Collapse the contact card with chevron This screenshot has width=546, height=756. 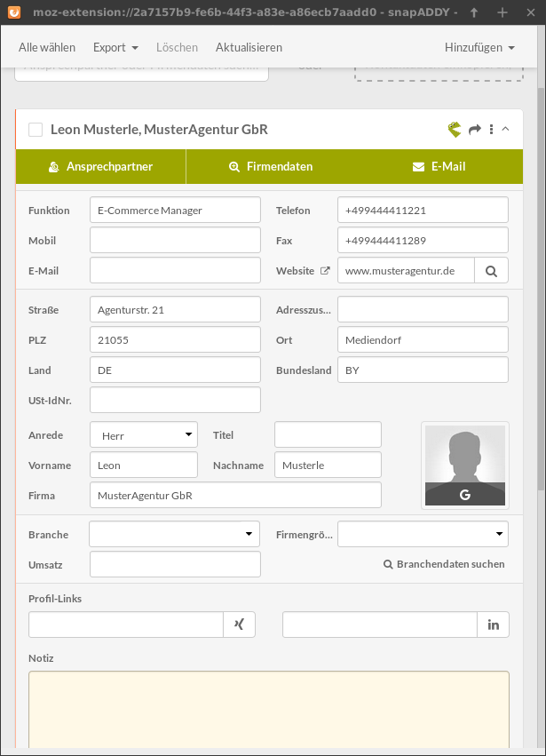505,130
